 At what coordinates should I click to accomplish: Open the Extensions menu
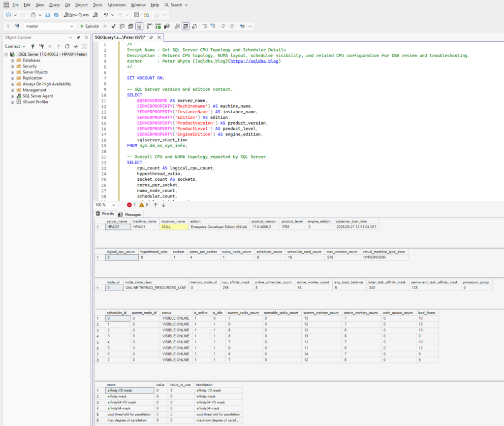pyautogui.click(x=116, y=5)
